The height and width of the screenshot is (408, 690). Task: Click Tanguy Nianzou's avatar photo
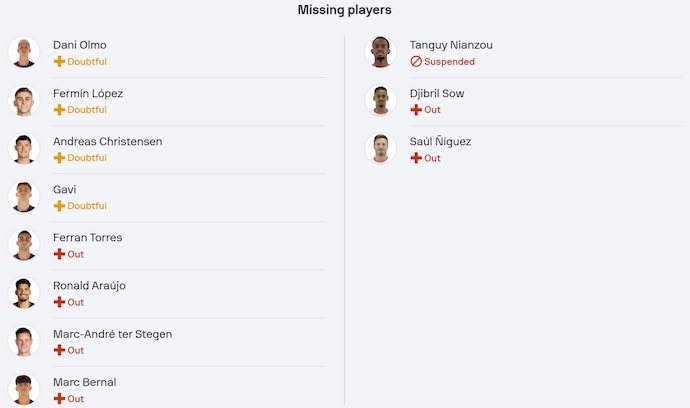[381, 52]
